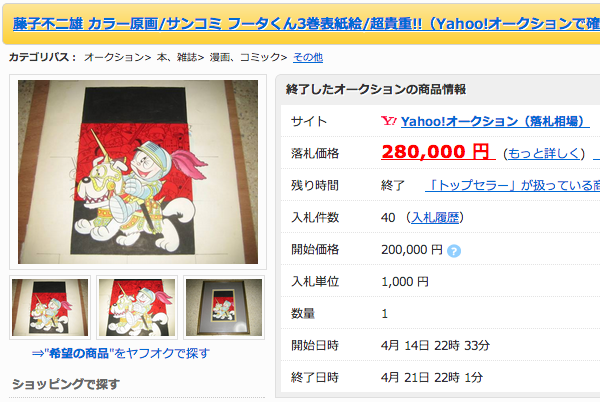600x402 pixels.
Task: Click the ショッピングで探す section heading
Action: (66, 384)
